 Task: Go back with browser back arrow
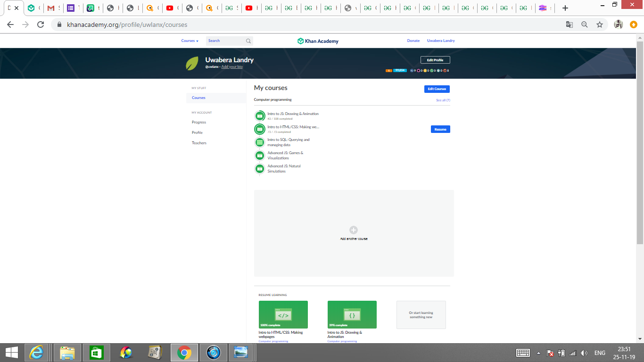10,25
